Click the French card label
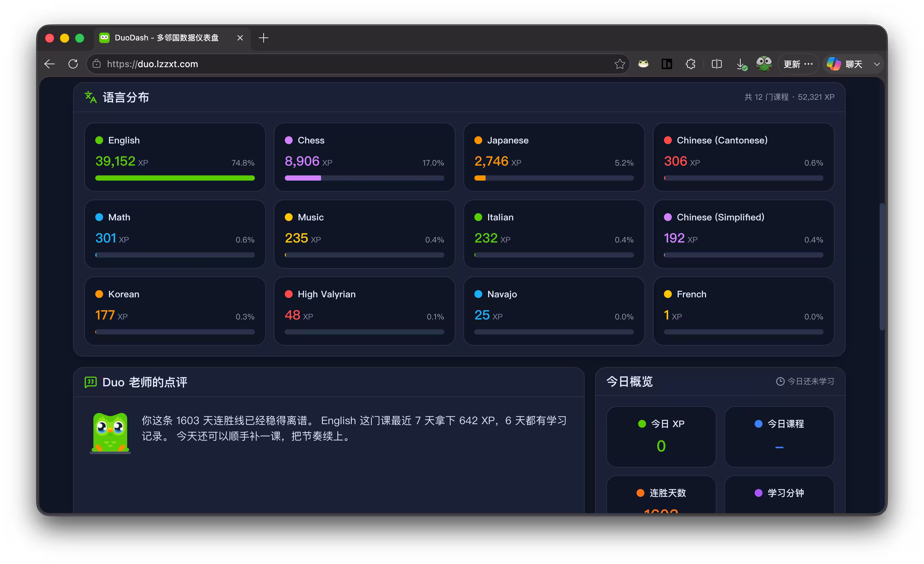This screenshot has width=924, height=564. coord(691,294)
